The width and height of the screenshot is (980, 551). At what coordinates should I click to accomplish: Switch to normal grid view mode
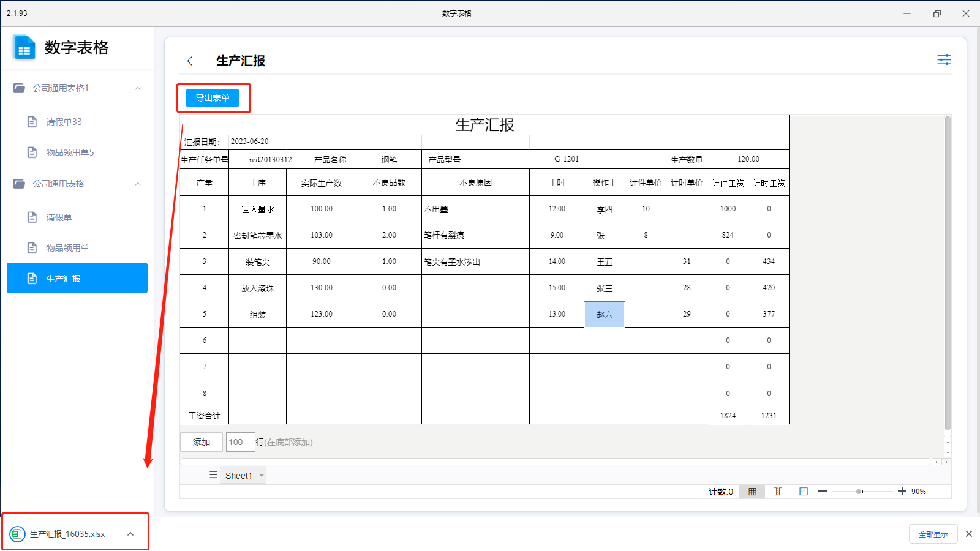click(752, 492)
